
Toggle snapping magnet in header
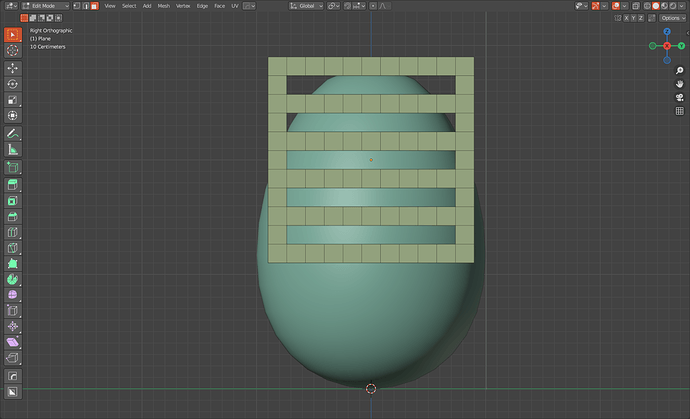(x=348, y=6)
